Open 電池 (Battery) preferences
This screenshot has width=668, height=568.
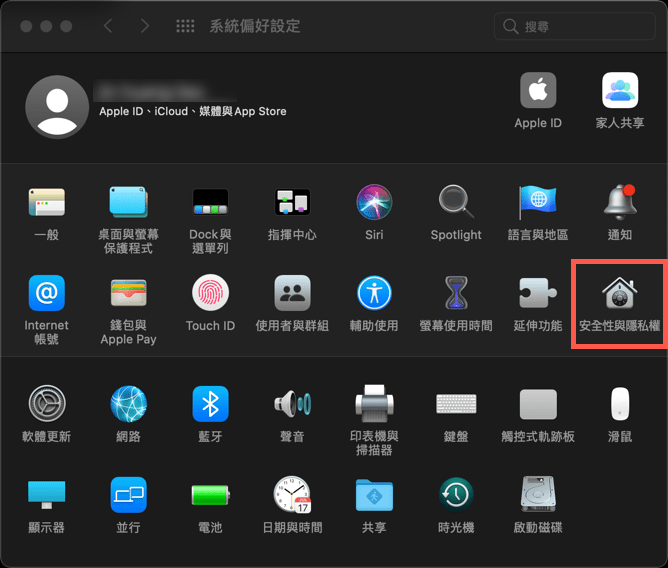point(210,495)
